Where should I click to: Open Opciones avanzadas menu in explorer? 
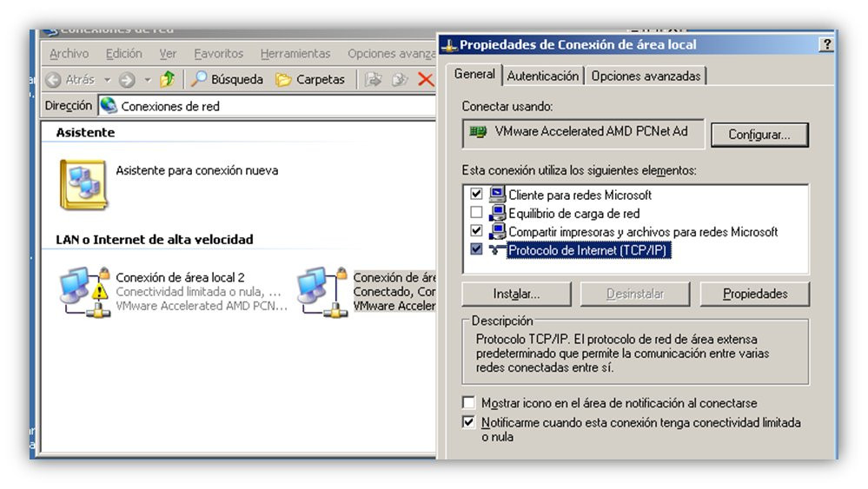coord(391,54)
